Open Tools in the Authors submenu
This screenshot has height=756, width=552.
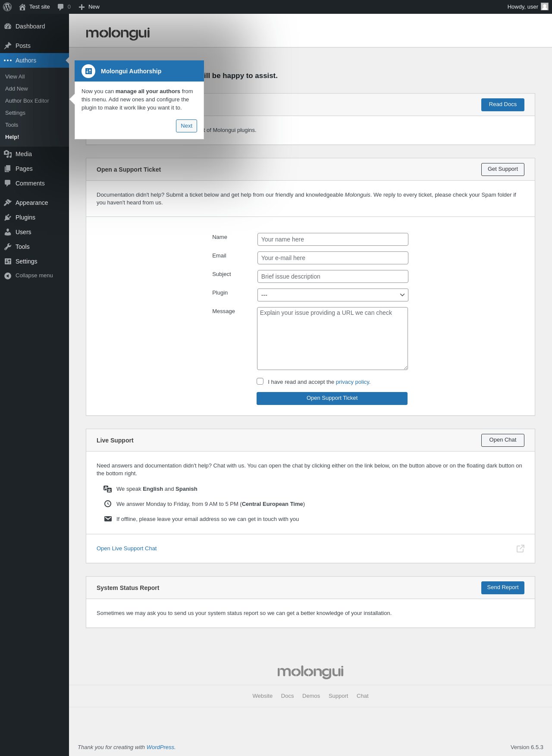[12, 125]
